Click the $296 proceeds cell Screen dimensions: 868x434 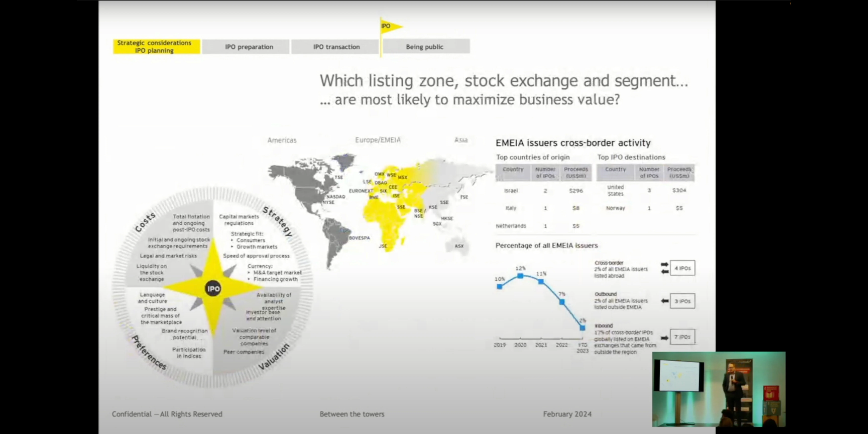(576, 191)
